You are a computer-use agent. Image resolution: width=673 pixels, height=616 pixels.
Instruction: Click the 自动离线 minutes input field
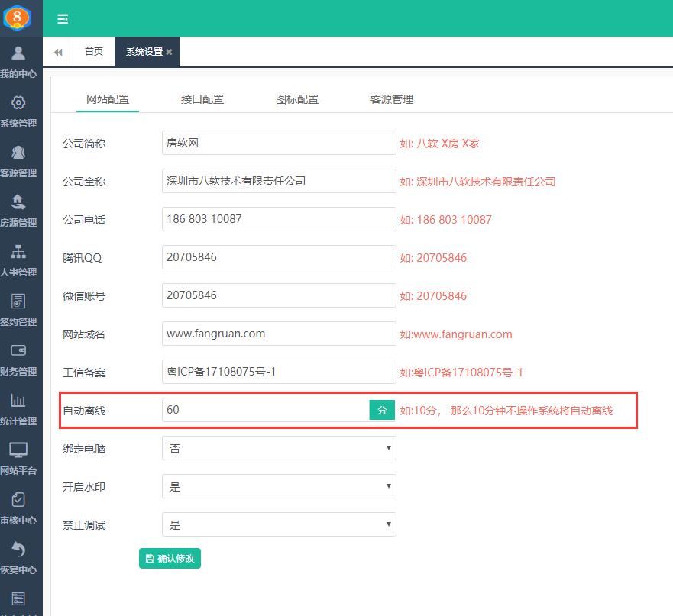(x=266, y=410)
